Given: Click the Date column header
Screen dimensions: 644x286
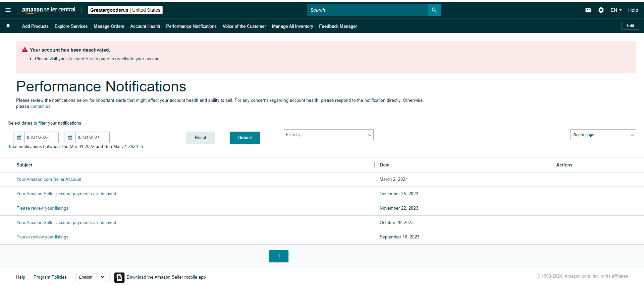Looking at the screenshot, I should point(385,165).
